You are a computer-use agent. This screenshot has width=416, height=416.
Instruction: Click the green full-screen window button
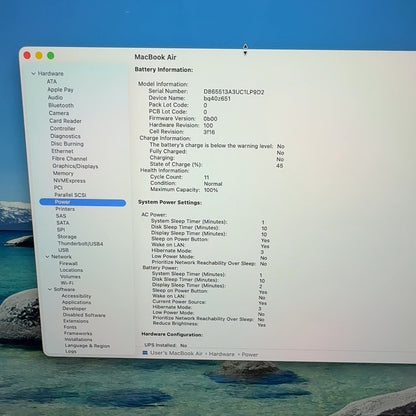coord(51,56)
